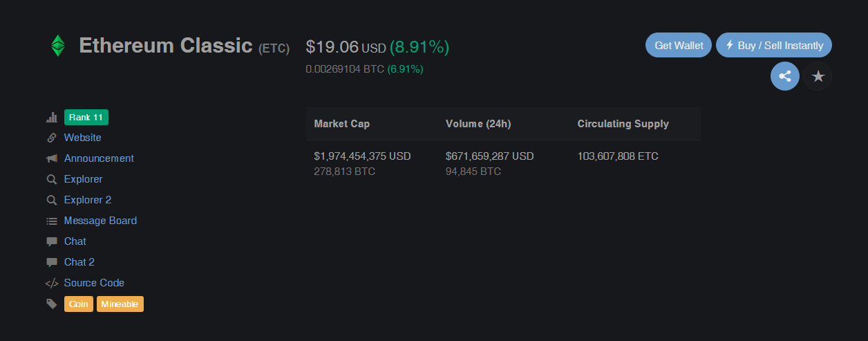This screenshot has height=341, width=868.
Task: Click the Ethereum Classic diamond logo
Action: click(x=57, y=46)
